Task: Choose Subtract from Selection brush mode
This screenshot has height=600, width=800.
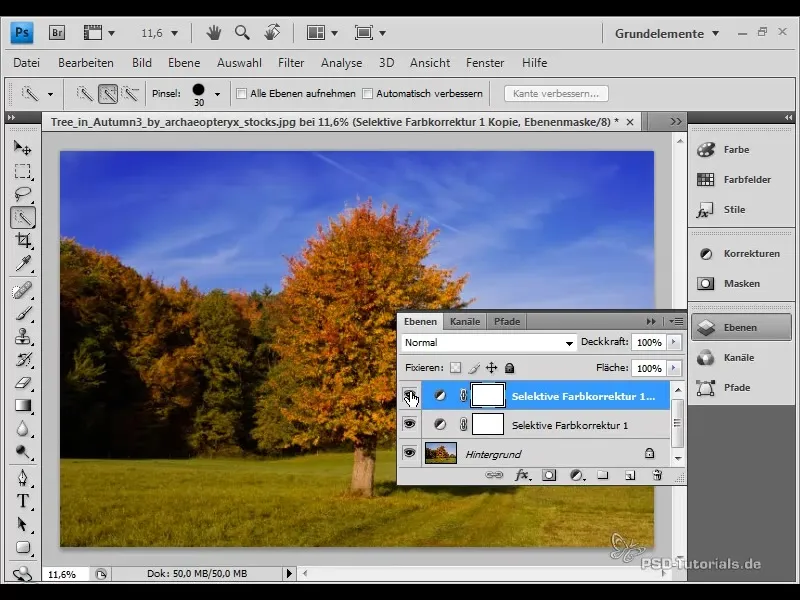Action: pos(131,93)
